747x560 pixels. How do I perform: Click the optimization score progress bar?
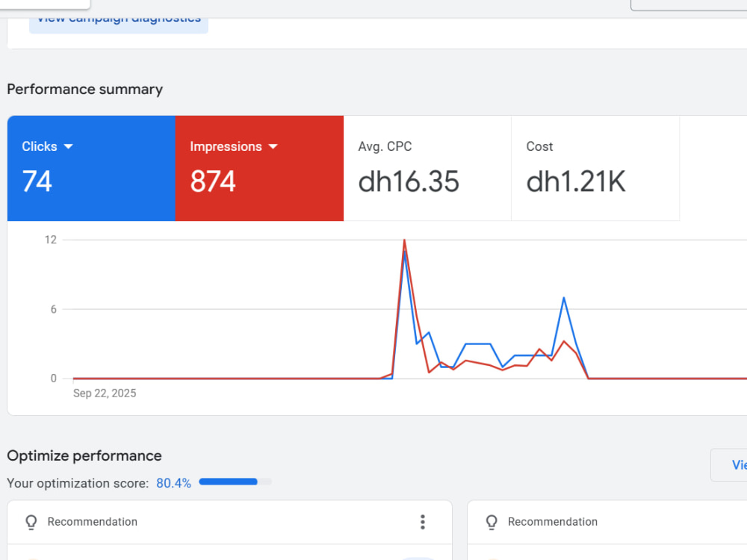235,482
